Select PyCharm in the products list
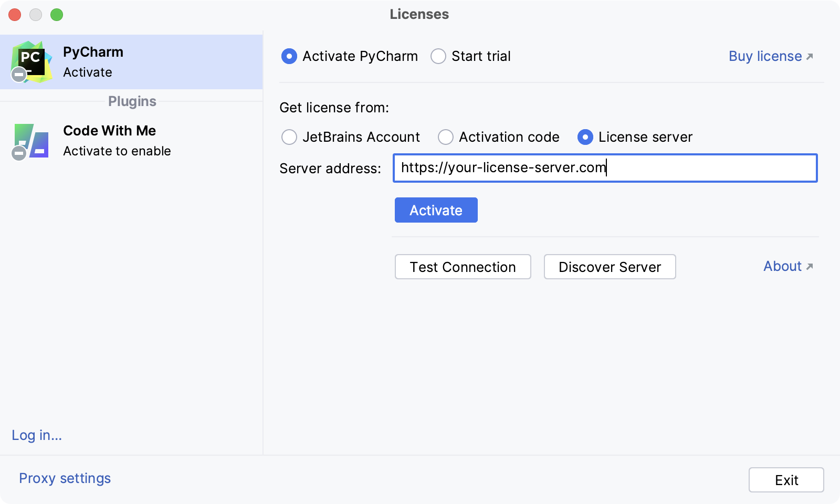Image resolution: width=840 pixels, height=504 pixels. [x=131, y=61]
